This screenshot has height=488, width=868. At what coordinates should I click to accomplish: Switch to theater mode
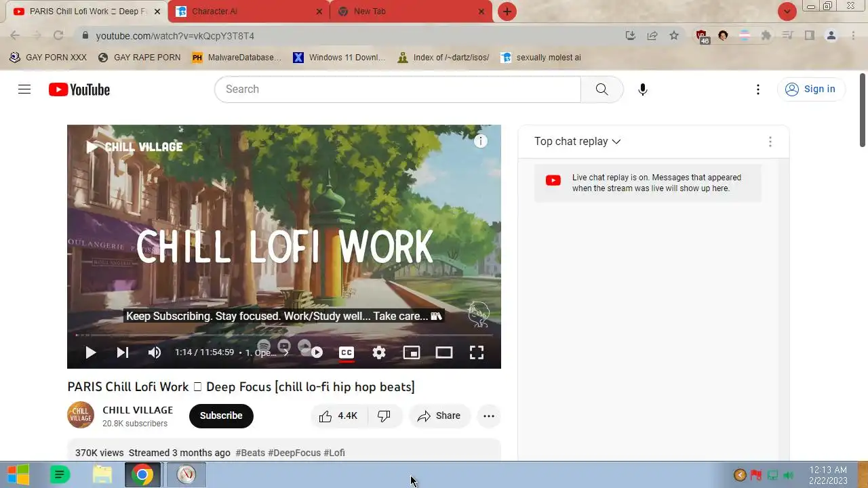(x=444, y=352)
